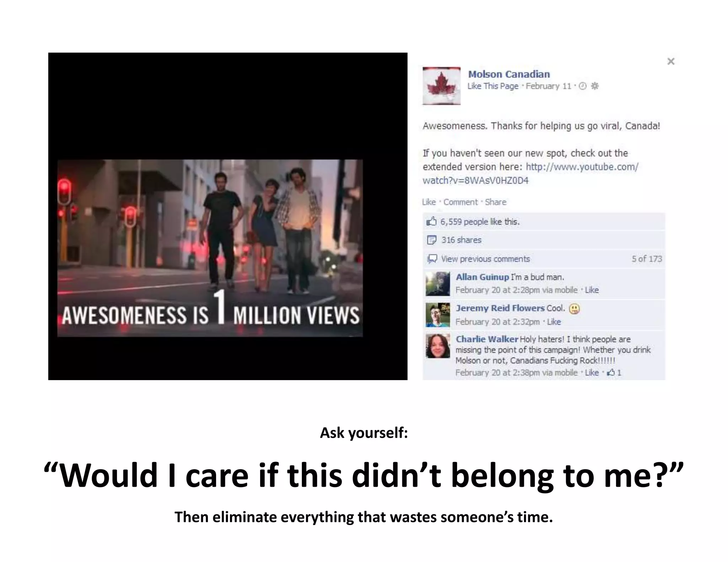The image size is (728, 562).
Task: Open Allan Guinup's profile picture
Action: click(438, 284)
